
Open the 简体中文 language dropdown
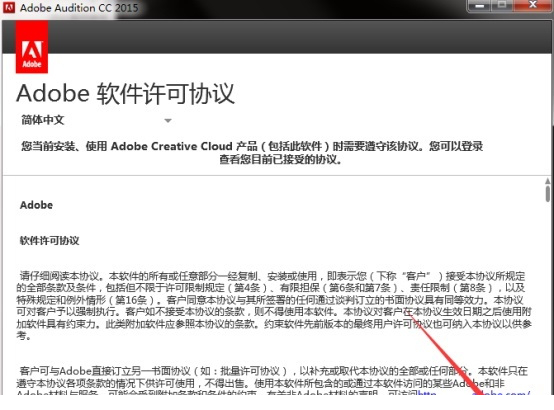[x=96, y=120]
